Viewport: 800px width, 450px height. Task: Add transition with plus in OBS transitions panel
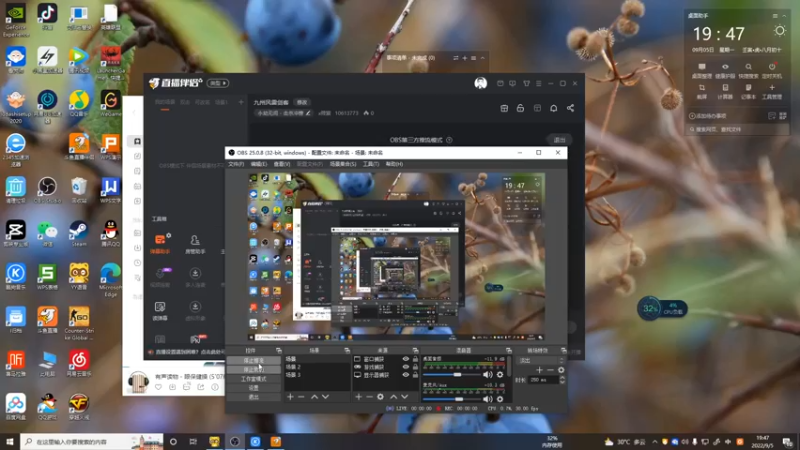[539, 370]
